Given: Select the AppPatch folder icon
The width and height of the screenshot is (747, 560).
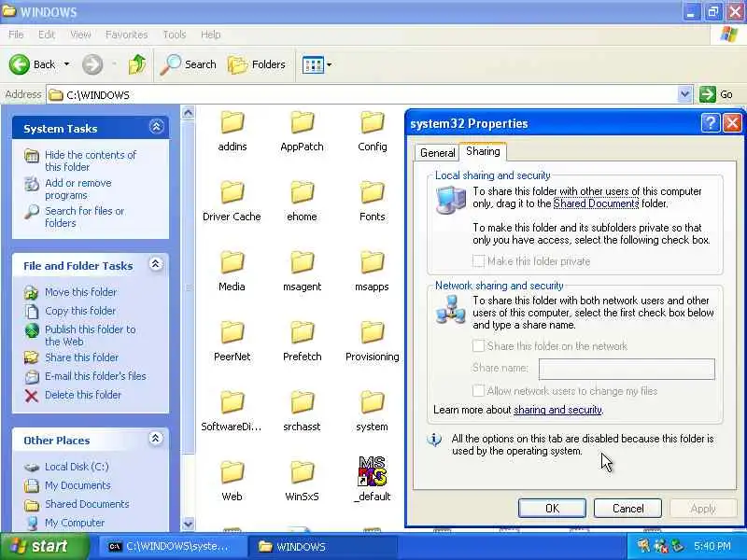Looking at the screenshot, I should [302, 122].
